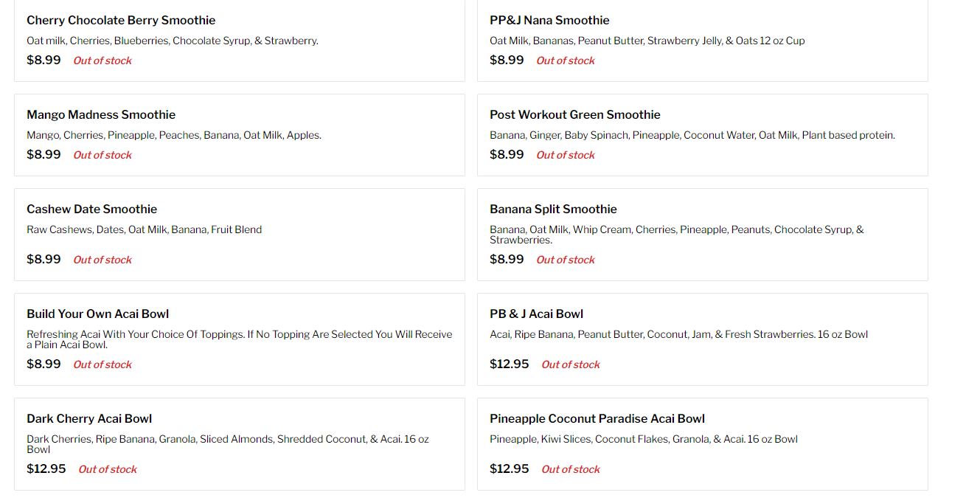Open the Mango Madness Smoothie card
Image resolution: width=980 pixels, height=498 pixels.
101,115
